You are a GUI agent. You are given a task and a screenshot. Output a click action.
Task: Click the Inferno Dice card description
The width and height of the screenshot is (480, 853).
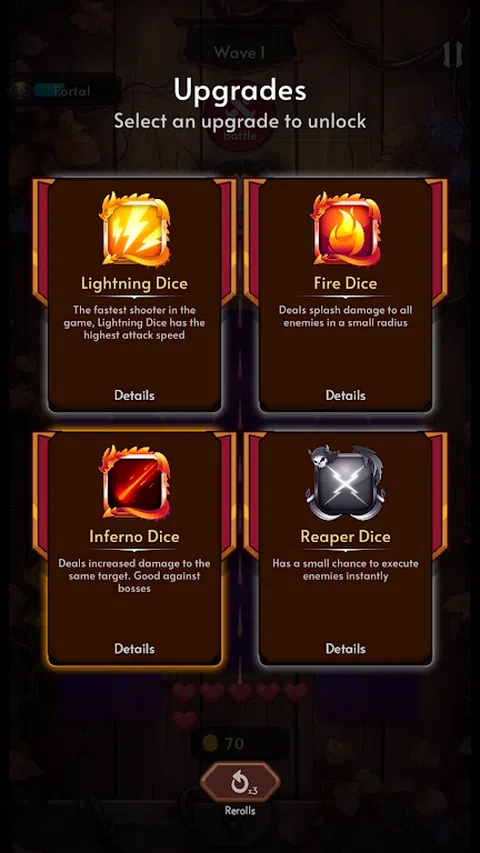click(134, 576)
